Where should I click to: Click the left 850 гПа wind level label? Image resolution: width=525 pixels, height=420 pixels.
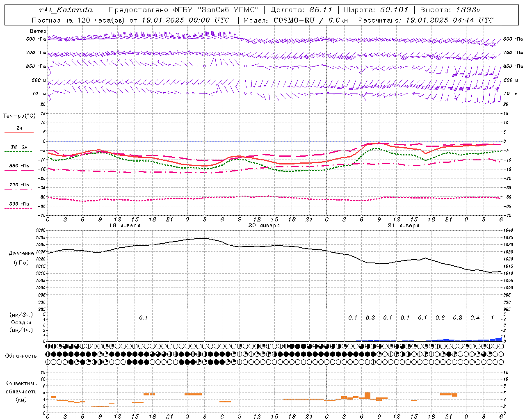36,66
